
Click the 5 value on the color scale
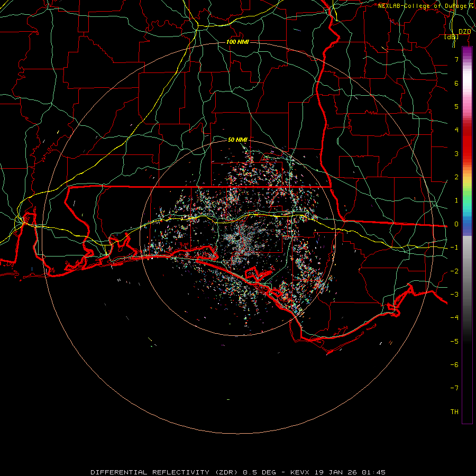[x=456, y=106]
